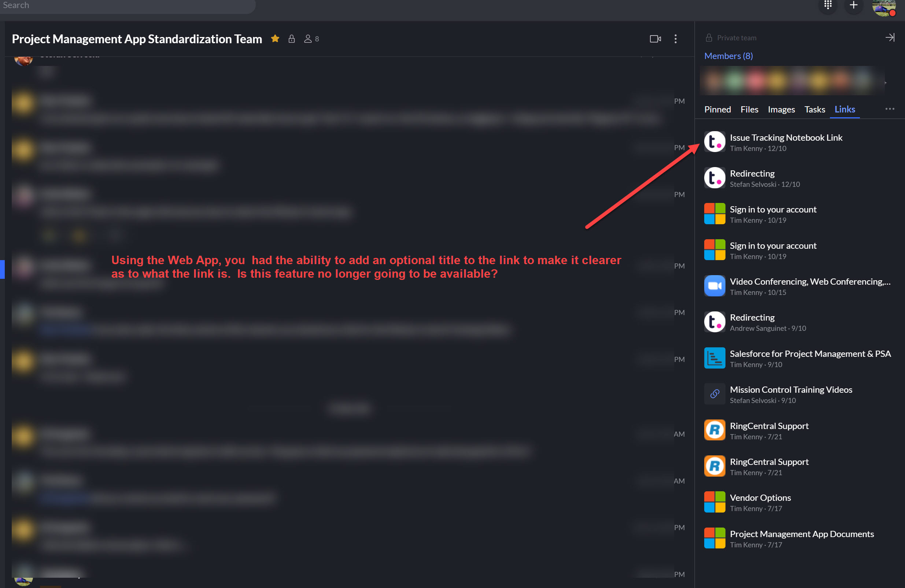The image size is (905, 588).
Task: View the Files tab in sidebar
Action: (x=749, y=109)
